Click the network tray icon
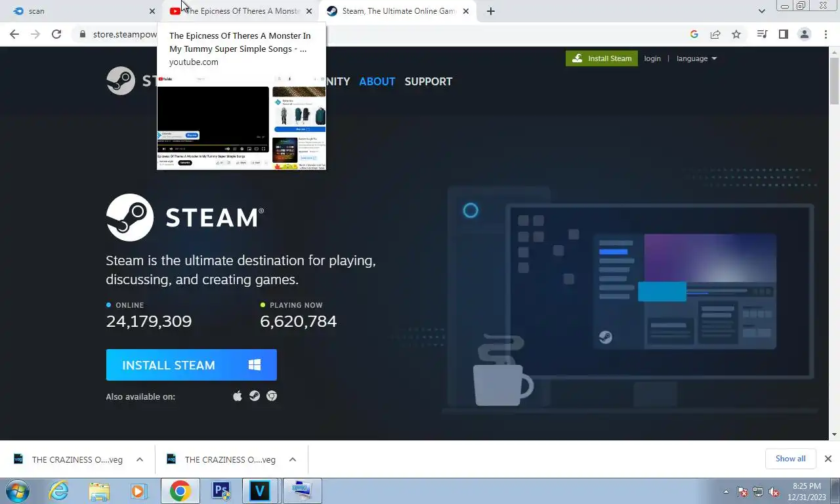This screenshot has width=840, height=504. point(758,492)
